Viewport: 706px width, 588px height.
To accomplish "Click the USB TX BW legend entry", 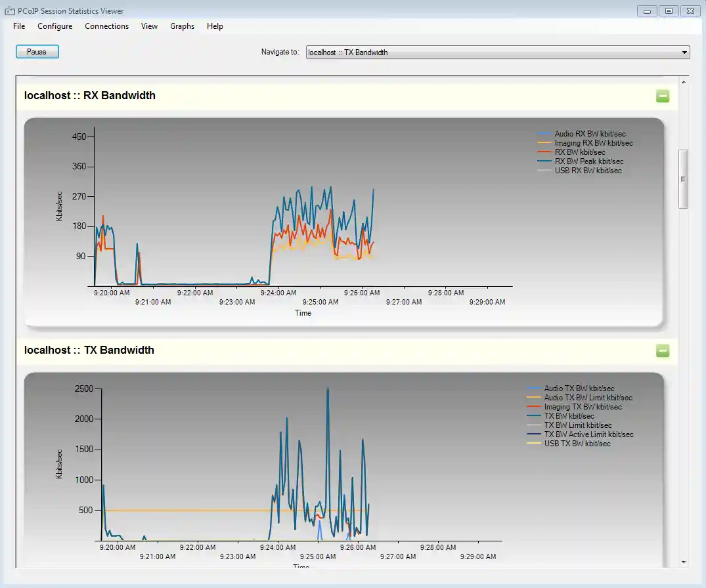I will (577, 444).
